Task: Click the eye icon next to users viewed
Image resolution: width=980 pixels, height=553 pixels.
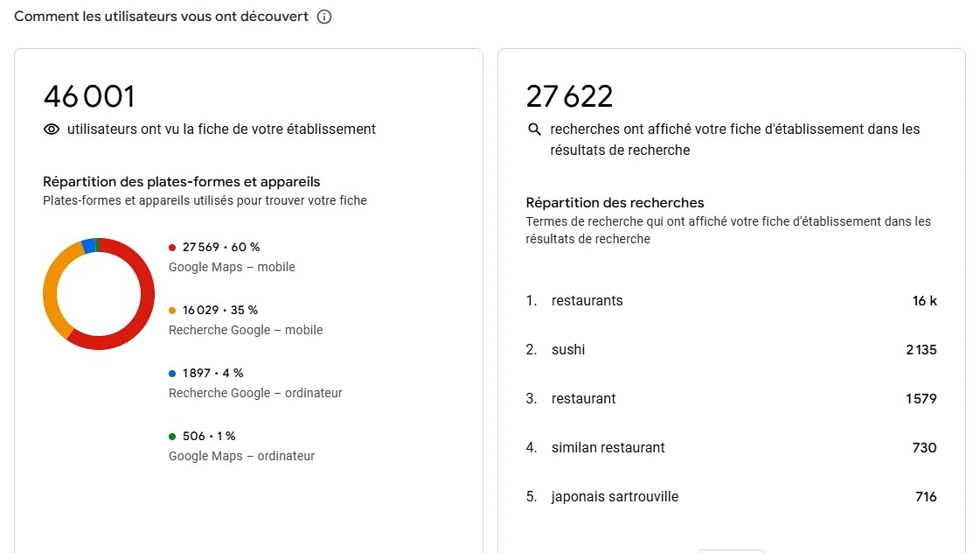Action: (52, 129)
